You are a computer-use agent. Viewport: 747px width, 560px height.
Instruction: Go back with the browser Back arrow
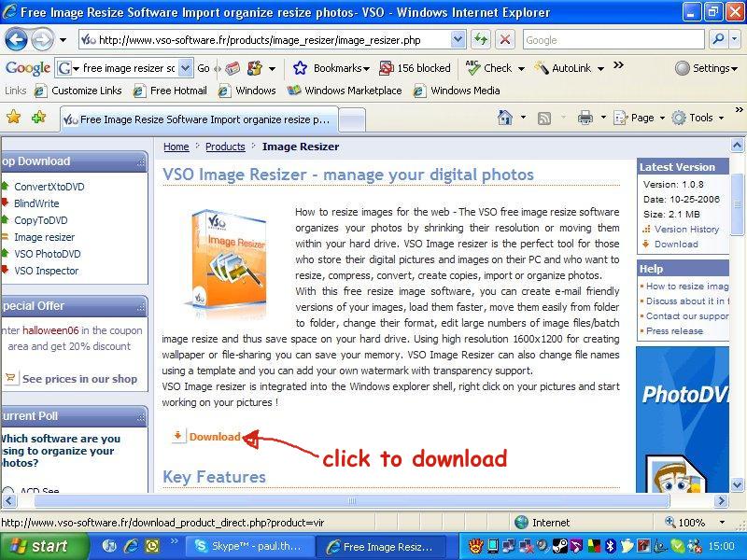coord(16,40)
